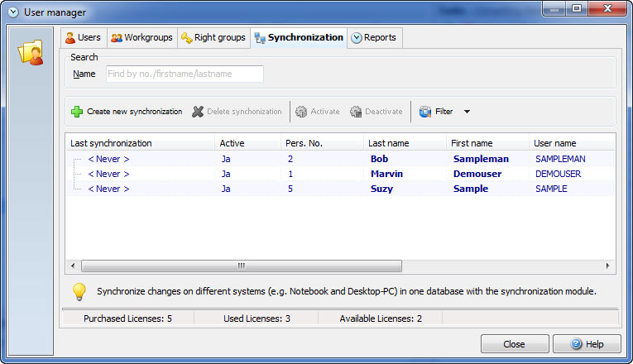633x364 pixels.
Task: Click Create new synchronization button
Action: 127,112
